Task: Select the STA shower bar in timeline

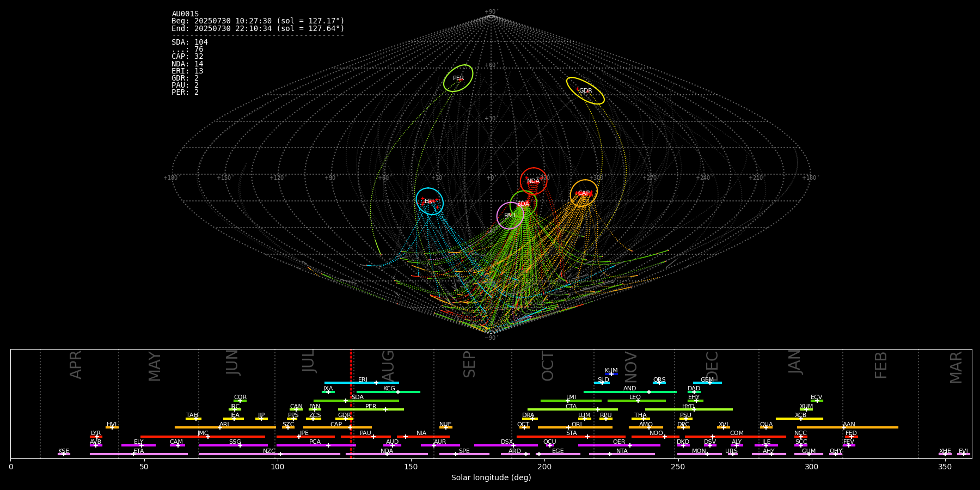Action: tap(571, 437)
